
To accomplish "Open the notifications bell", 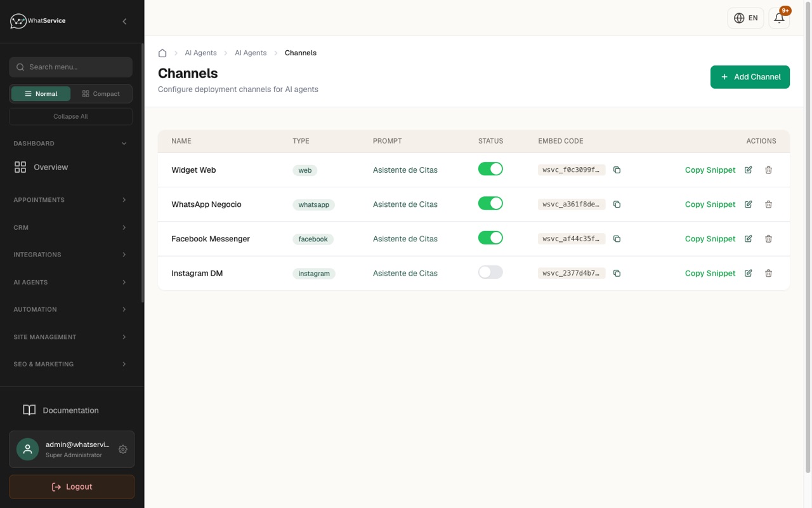I will (x=779, y=18).
